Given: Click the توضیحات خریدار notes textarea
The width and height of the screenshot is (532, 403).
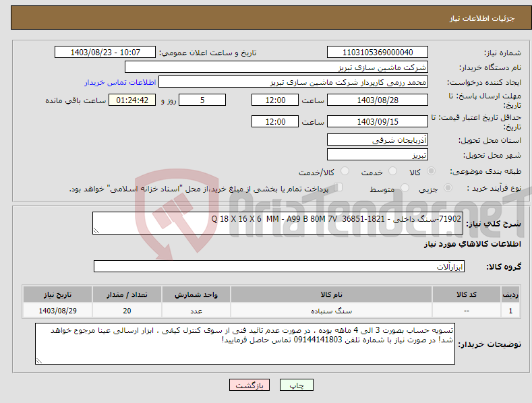Looking at the screenshot, I should (245, 344).
